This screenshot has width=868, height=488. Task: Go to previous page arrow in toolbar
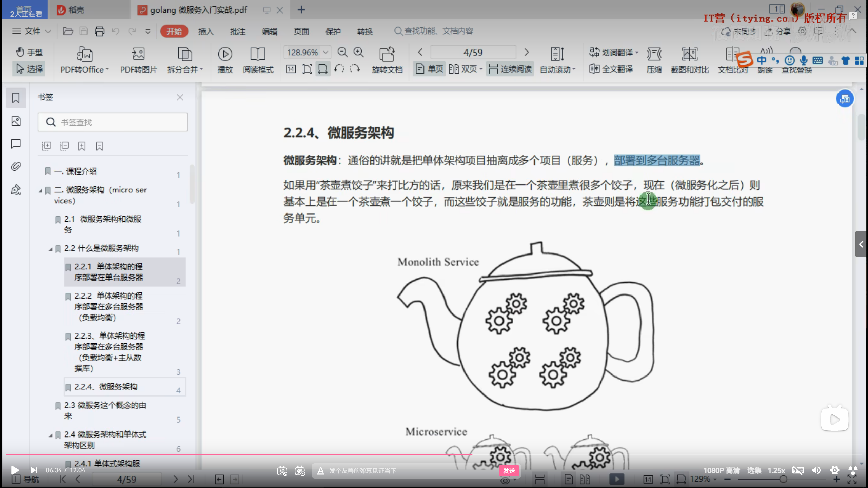click(x=420, y=52)
